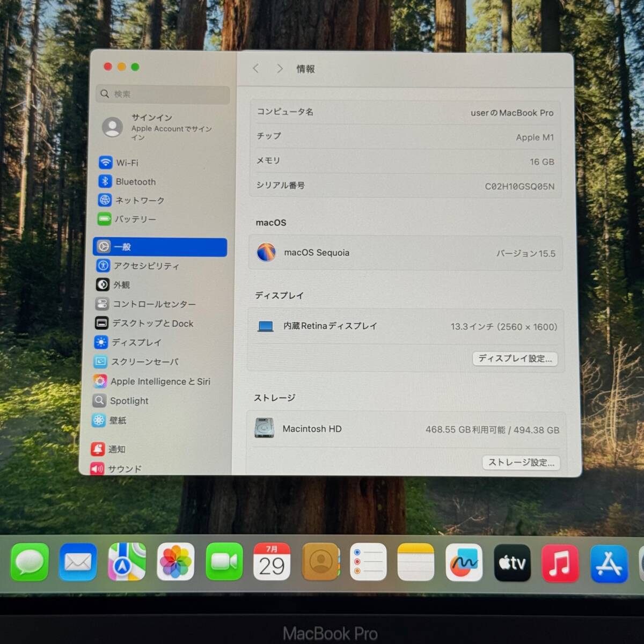644x644 pixels.
Task: Click the 16 GB memory value
Action: [542, 162]
